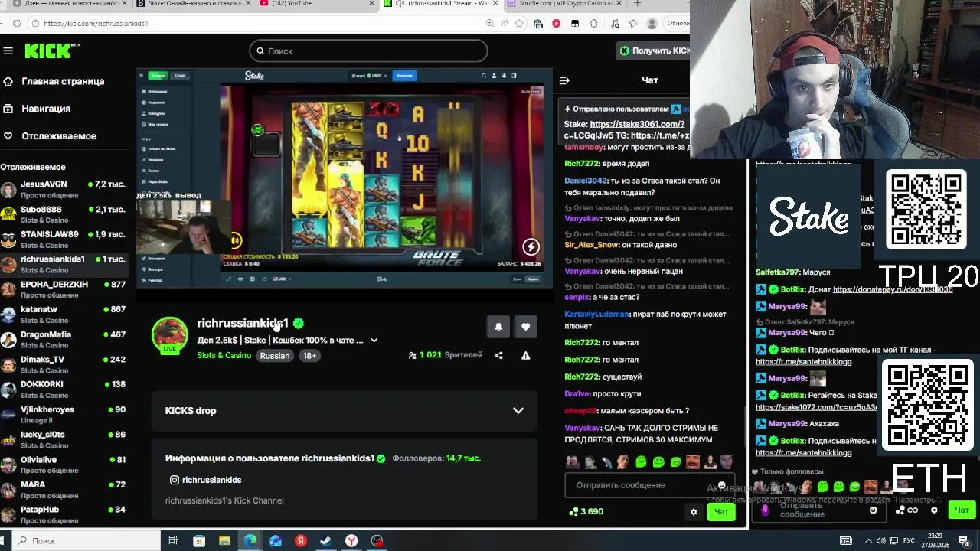Open Отслеживаемое in sidebar

click(x=59, y=136)
